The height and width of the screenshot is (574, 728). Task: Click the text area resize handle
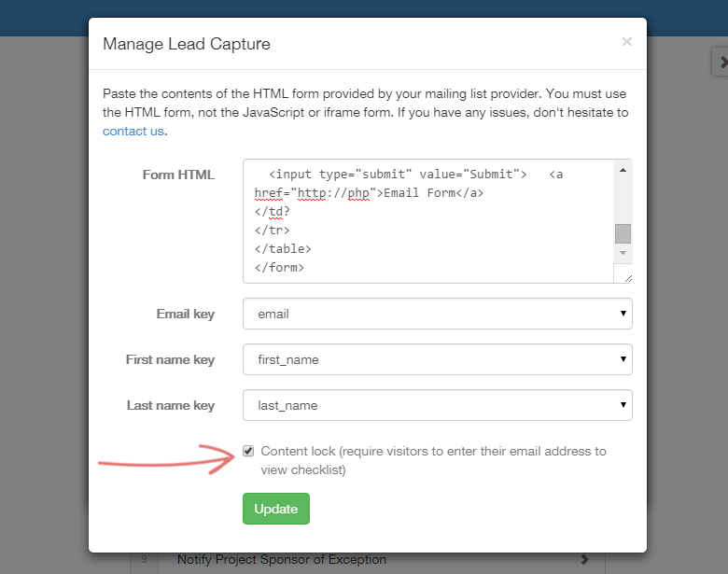[x=627, y=277]
